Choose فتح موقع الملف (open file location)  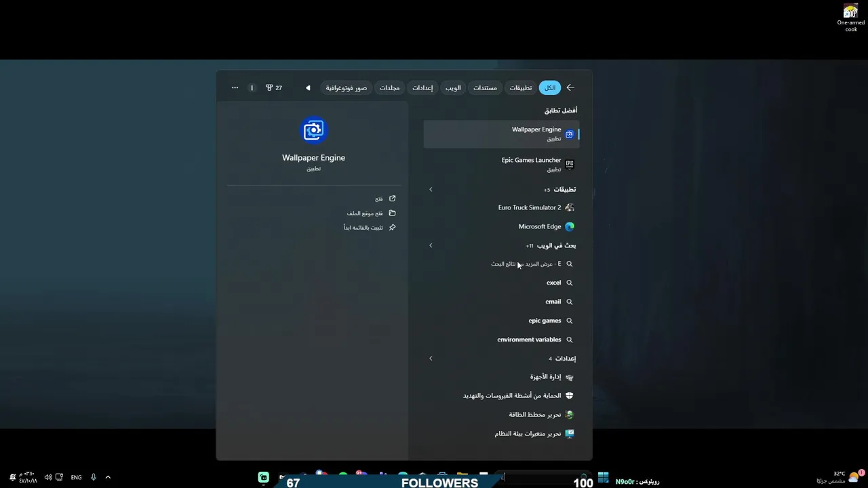(x=371, y=213)
